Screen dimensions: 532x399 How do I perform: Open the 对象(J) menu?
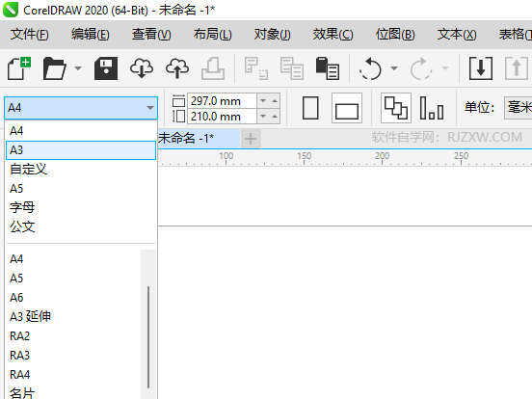pos(272,35)
